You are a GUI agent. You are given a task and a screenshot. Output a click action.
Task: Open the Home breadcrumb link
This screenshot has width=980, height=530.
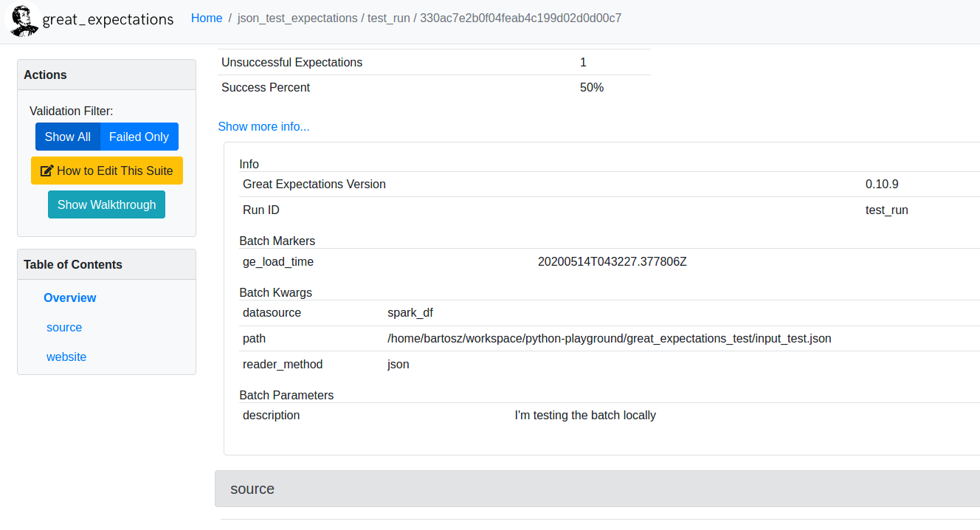[207, 18]
